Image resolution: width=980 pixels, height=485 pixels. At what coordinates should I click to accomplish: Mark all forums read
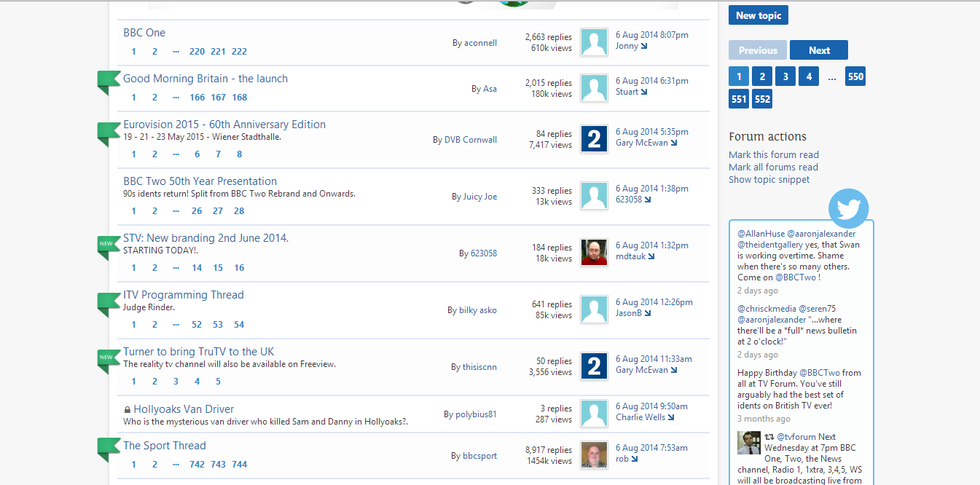[773, 167]
